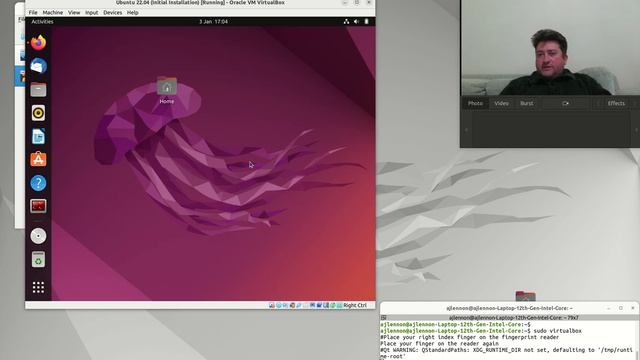Click optical drive indicator in VirtualBox status bar
Viewport: 640px width, 360px height.
(x=278, y=305)
